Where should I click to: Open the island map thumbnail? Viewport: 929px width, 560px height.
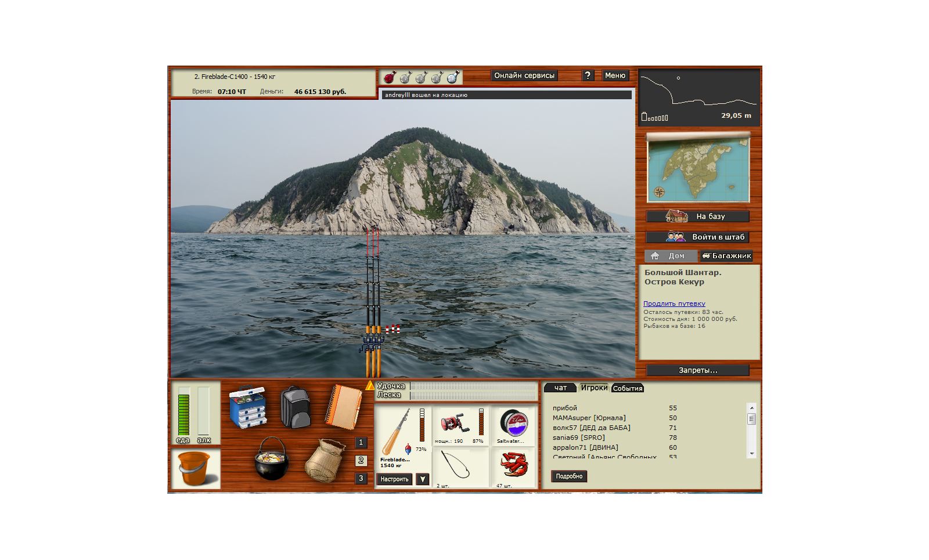[698, 168]
